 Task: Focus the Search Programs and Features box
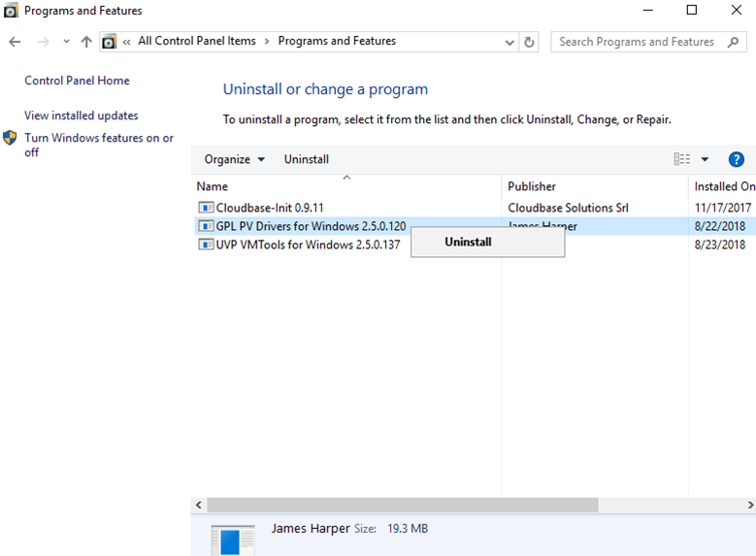pos(648,42)
